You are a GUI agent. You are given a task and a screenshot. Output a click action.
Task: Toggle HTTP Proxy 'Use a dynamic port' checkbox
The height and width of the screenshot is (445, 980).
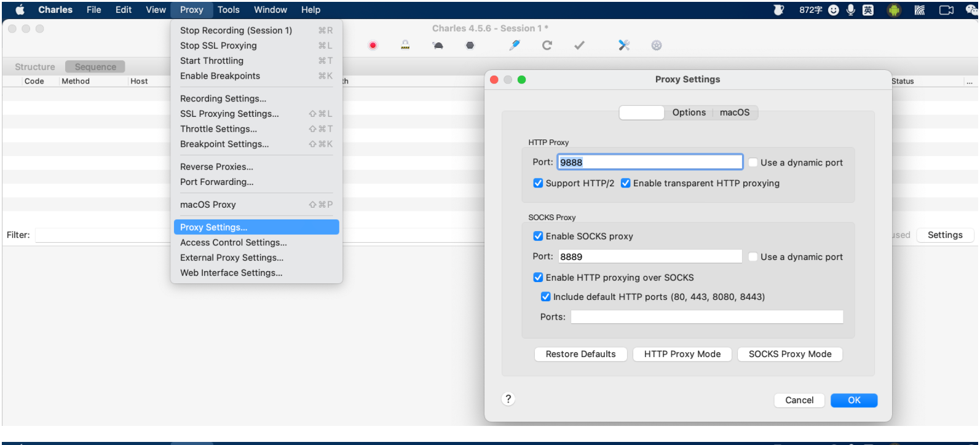pyautogui.click(x=753, y=162)
